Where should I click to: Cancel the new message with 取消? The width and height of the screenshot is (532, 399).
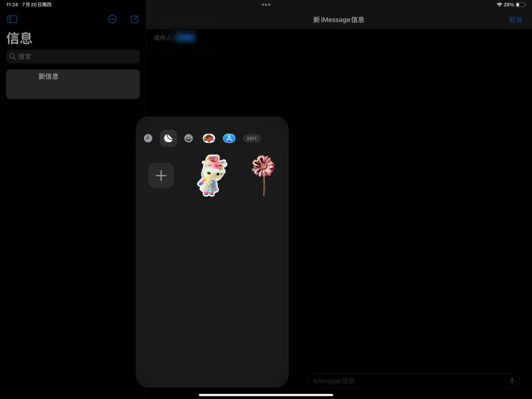tap(516, 19)
